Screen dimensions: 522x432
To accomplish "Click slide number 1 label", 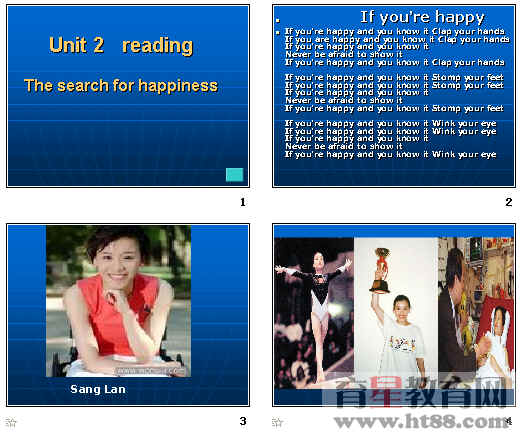I will (243, 202).
